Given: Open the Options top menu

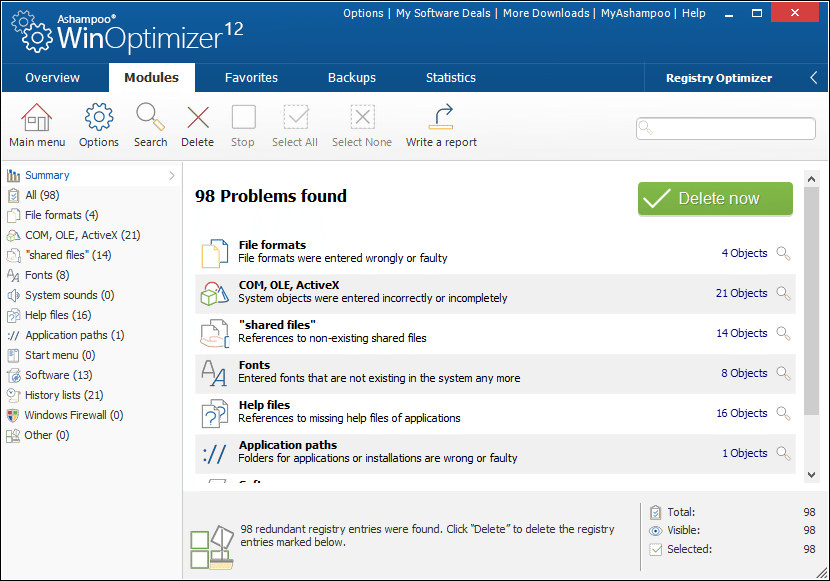Looking at the screenshot, I should [x=363, y=13].
